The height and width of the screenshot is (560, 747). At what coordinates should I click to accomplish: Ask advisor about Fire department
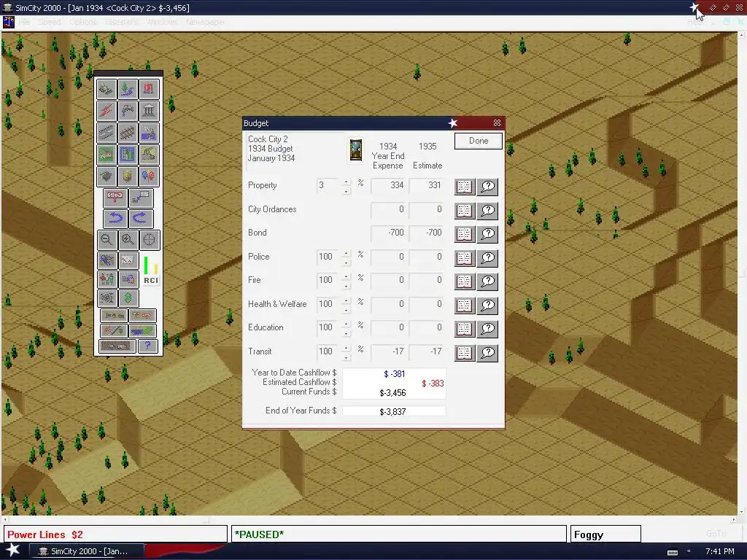tap(487, 281)
